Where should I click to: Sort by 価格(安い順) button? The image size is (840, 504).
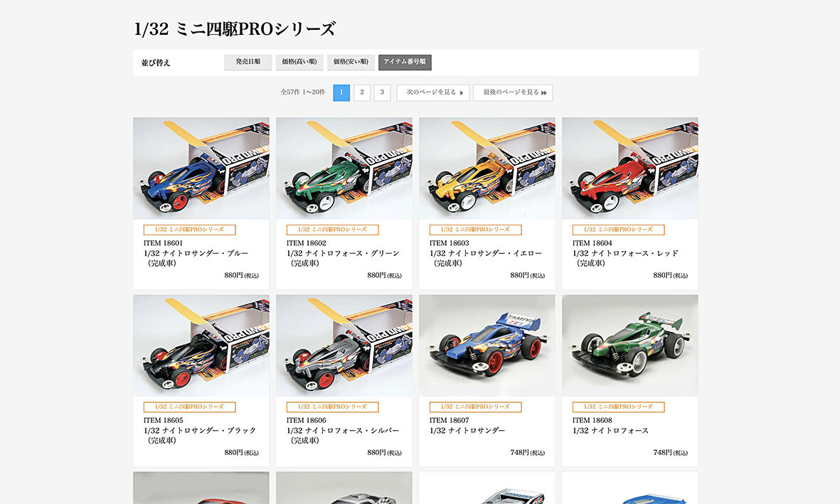coord(351,62)
